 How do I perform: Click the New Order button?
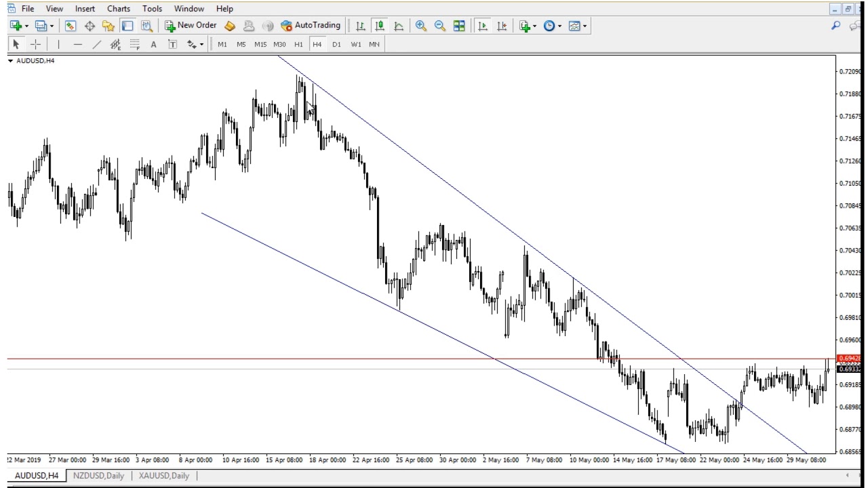191,26
